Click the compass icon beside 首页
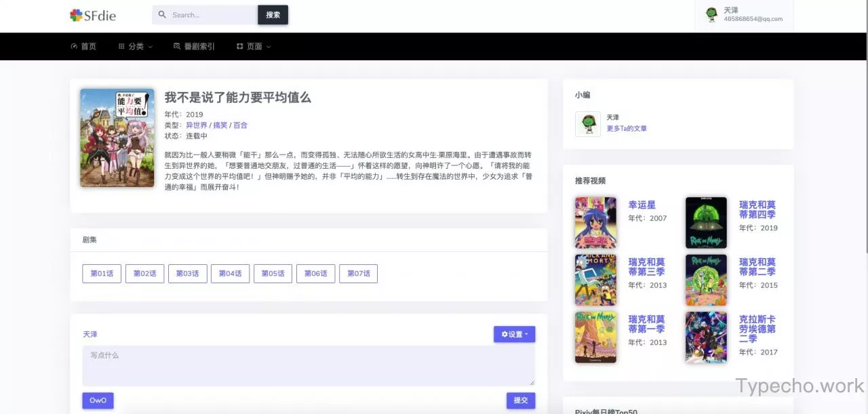 74,46
